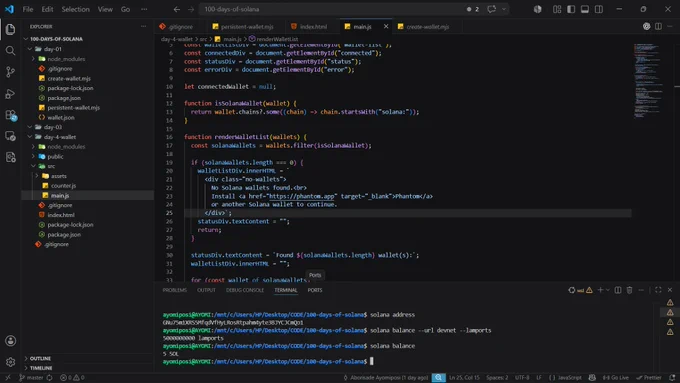Open the Search view in activity bar
680x383 pixels.
(10, 51)
